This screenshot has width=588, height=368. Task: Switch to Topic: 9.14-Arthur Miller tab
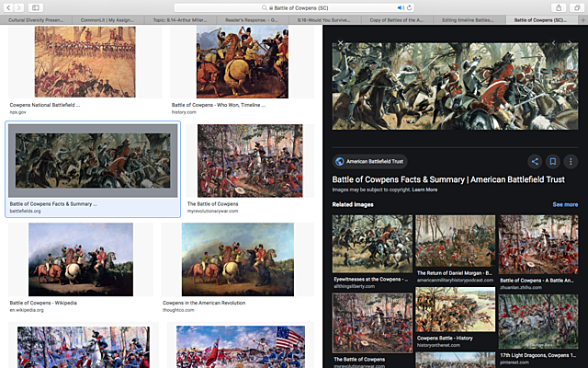[x=180, y=20]
